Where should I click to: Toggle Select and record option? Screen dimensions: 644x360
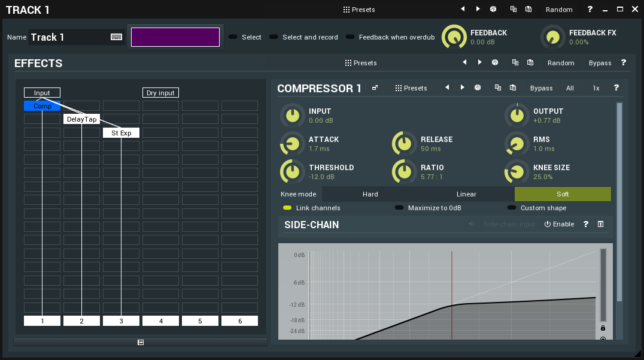tap(303, 37)
